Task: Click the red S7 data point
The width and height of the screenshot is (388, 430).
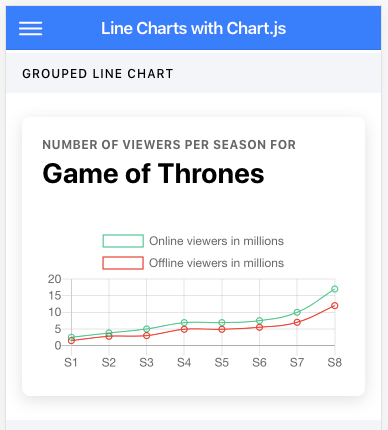Action: [x=297, y=322]
